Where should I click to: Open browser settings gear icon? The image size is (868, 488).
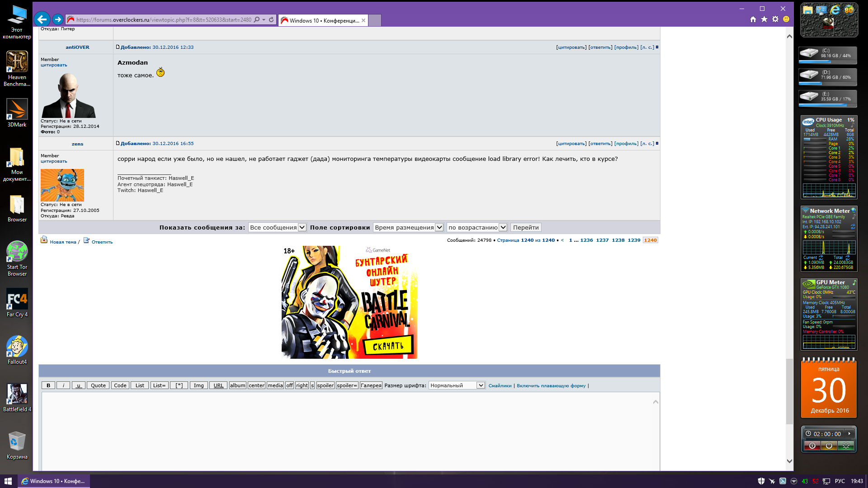775,19
